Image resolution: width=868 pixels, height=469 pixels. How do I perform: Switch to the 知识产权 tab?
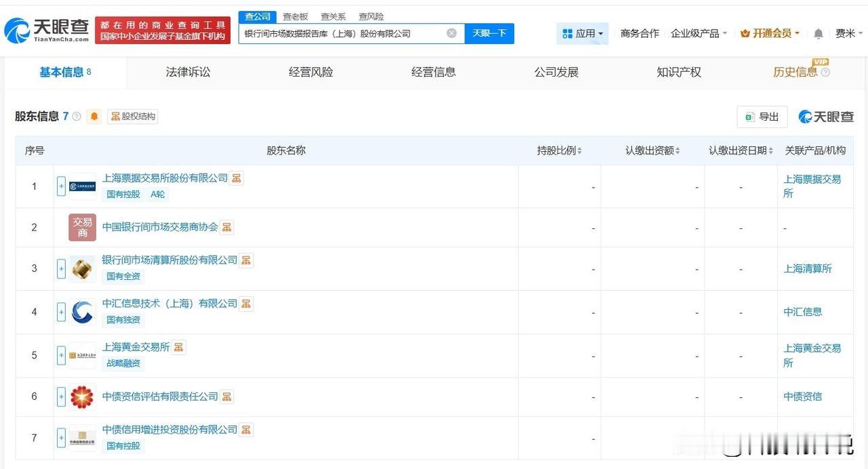click(x=679, y=73)
